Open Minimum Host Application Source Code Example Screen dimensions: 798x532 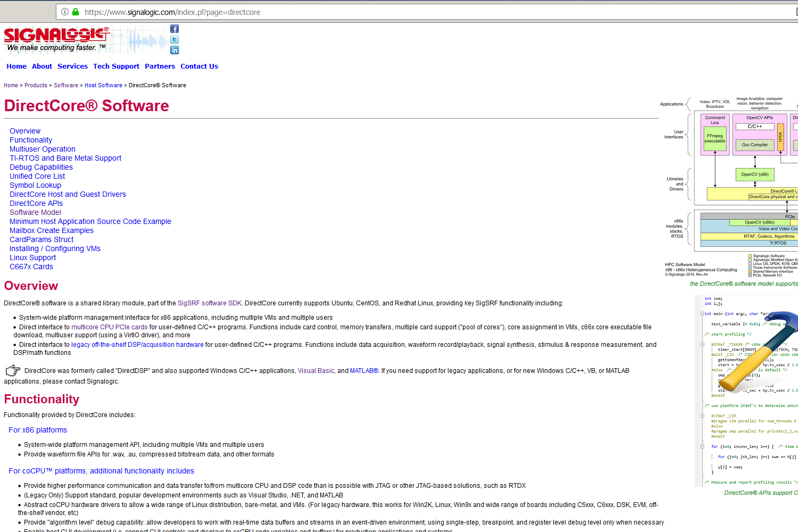[x=90, y=221]
